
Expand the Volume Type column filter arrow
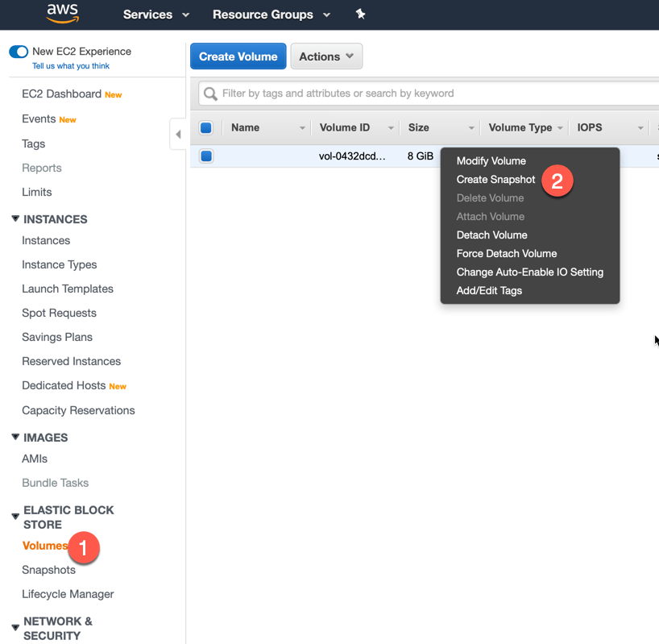558,128
